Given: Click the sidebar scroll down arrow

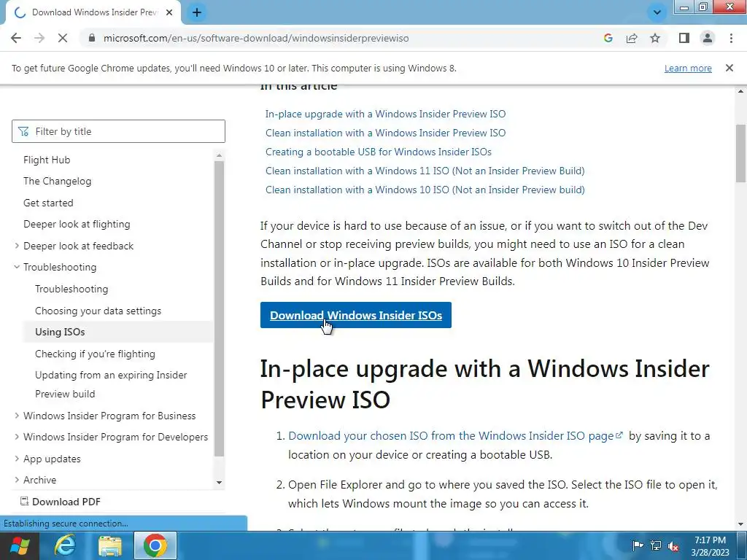Looking at the screenshot, I should tap(219, 483).
